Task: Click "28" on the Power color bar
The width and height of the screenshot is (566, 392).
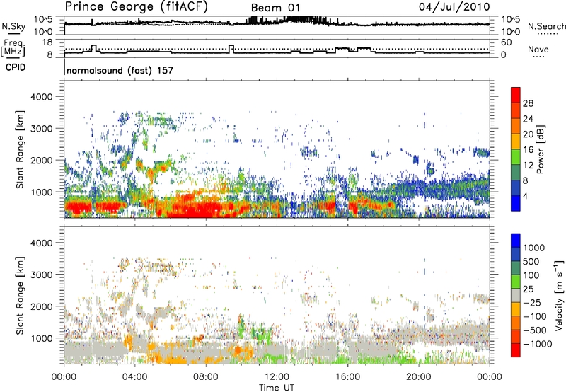Action: pyautogui.click(x=528, y=103)
